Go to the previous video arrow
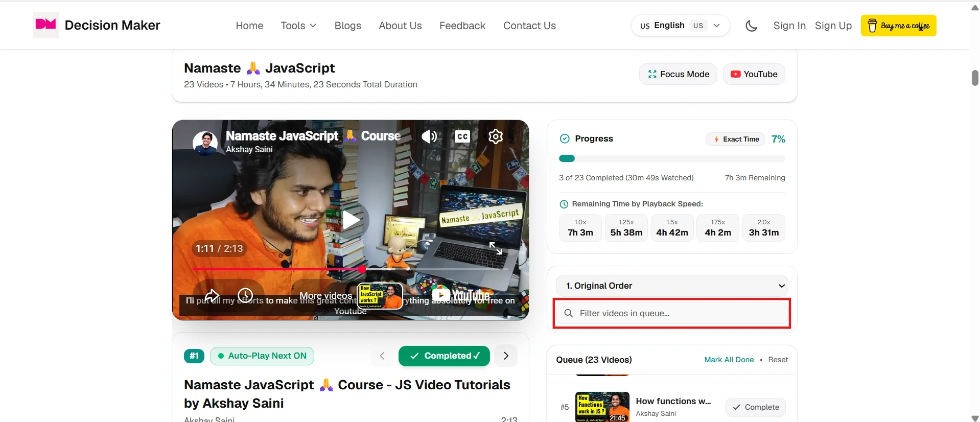This screenshot has width=980, height=422. click(382, 356)
